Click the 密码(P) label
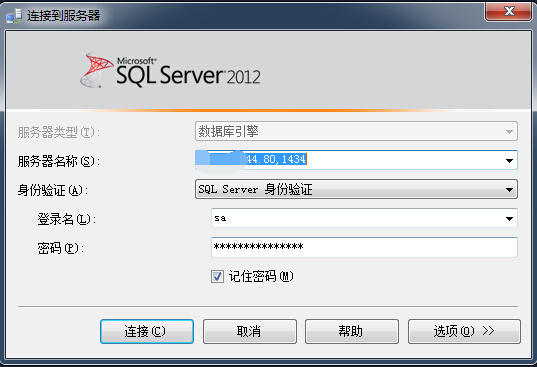The image size is (537, 367). 61,248
